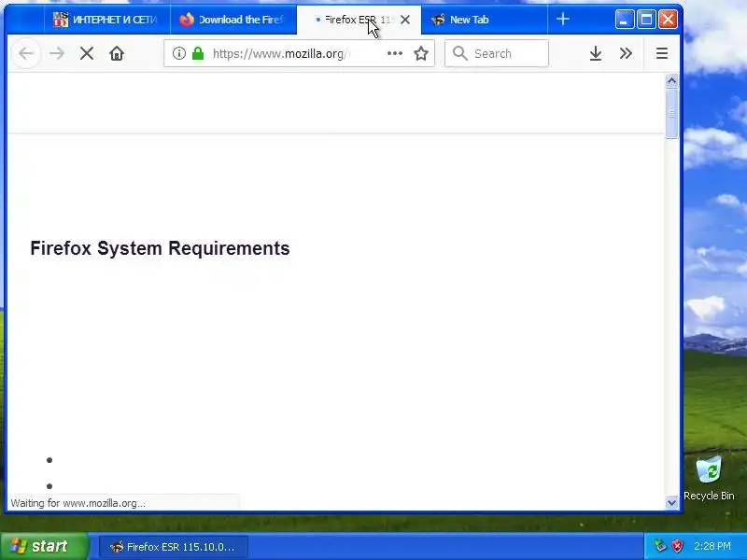Go back with the back arrow button
Viewport: 747px width, 560px height.
coord(26,53)
